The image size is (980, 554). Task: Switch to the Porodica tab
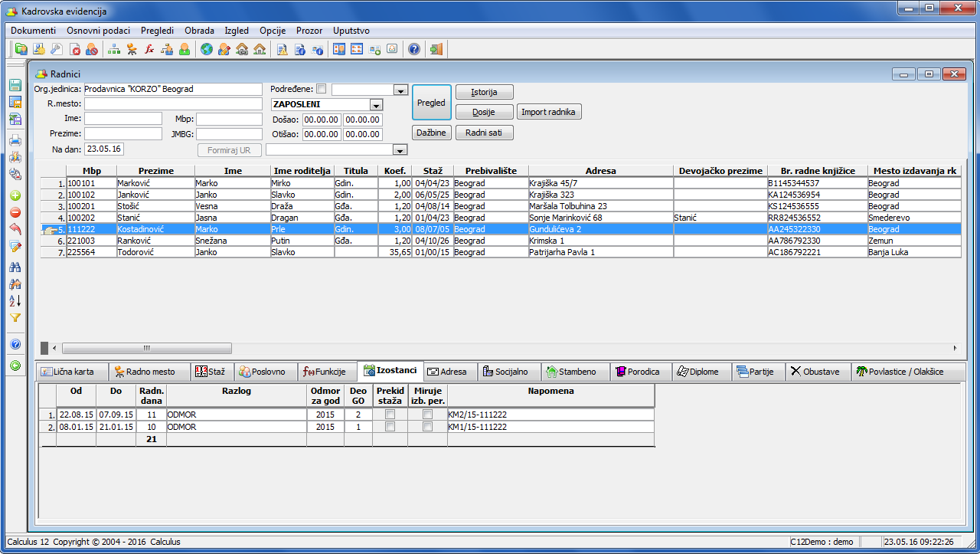pos(640,372)
